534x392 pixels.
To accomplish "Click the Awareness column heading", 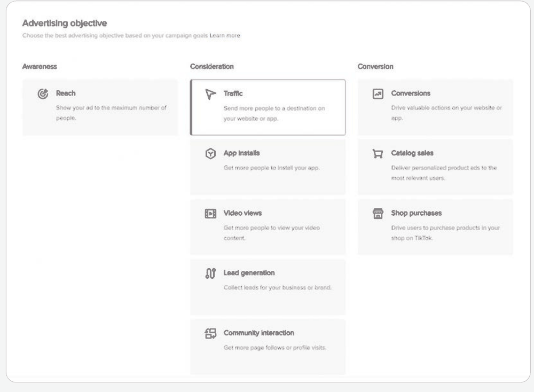I will tap(40, 66).
